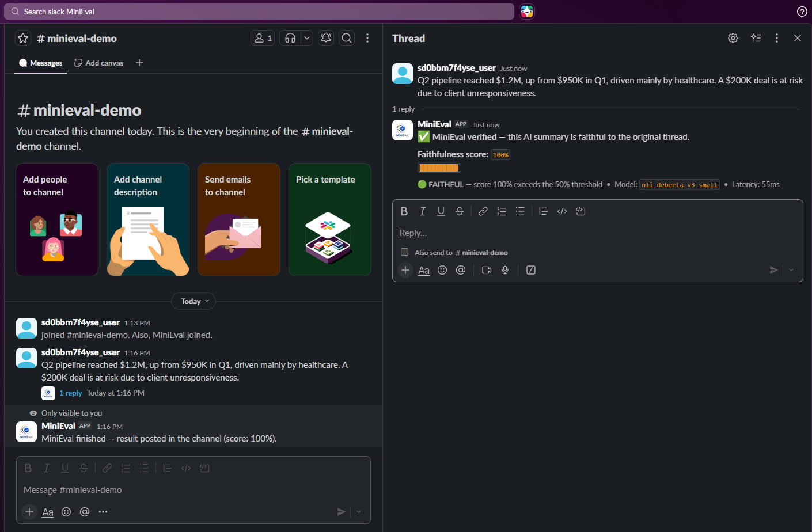The height and width of the screenshot is (532, 812).
Task: Switch to the Messages tab
Action: tap(41, 63)
